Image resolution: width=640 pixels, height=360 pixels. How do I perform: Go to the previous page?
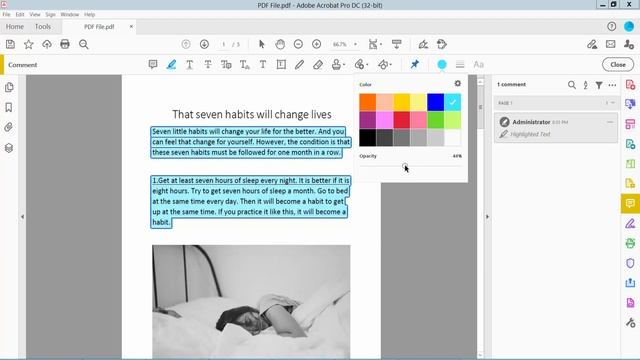(186, 44)
